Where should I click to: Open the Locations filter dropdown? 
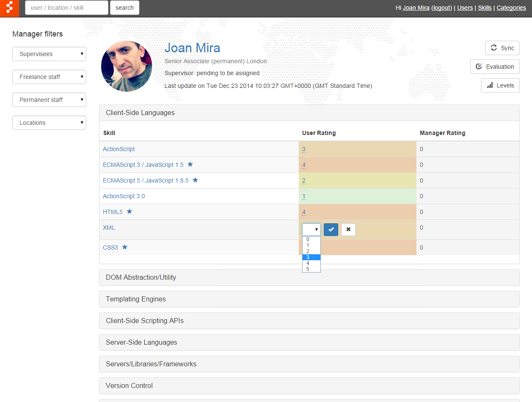pos(49,123)
